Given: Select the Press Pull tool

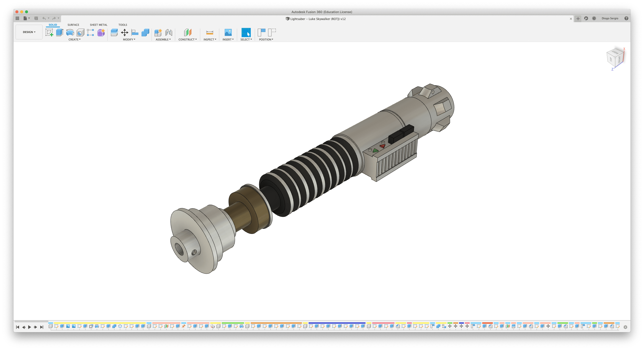Looking at the screenshot, I should point(114,33).
